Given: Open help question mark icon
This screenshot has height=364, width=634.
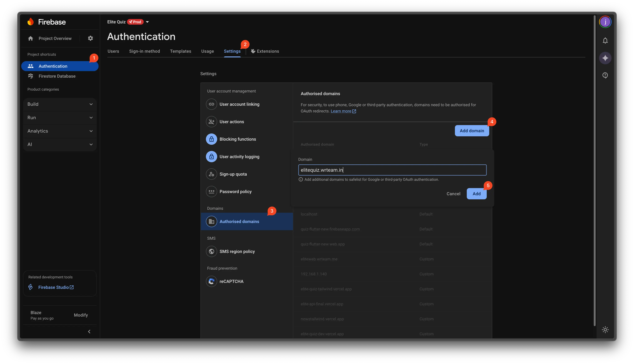Looking at the screenshot, I should click(605, 75).
